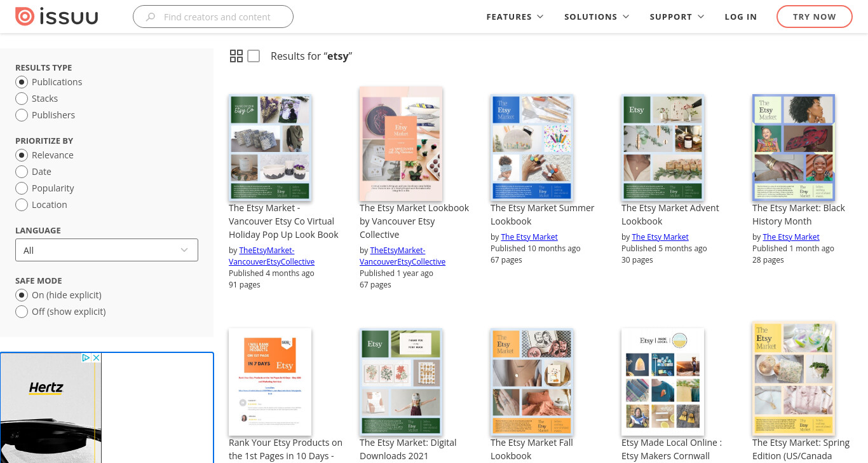
Task: Open Etsy Market Summer Lookbook cover
Action: (532, 148)
